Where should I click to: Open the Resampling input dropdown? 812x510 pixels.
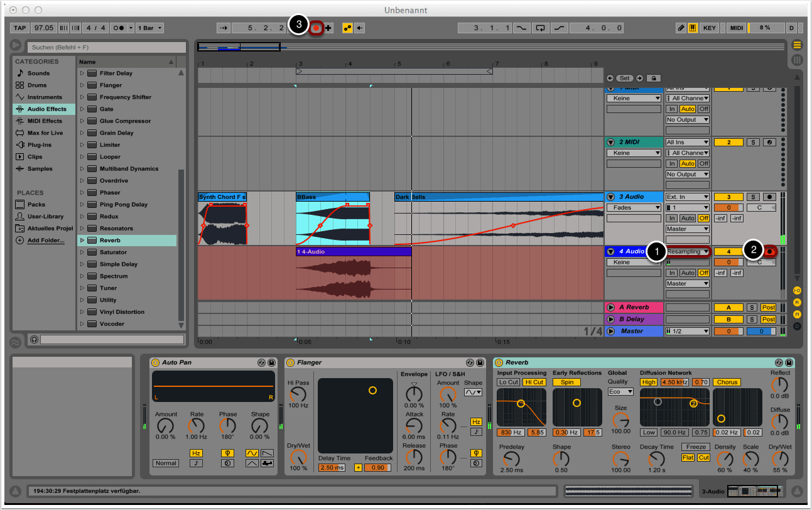pyautogui.click(x=688, y=252)
